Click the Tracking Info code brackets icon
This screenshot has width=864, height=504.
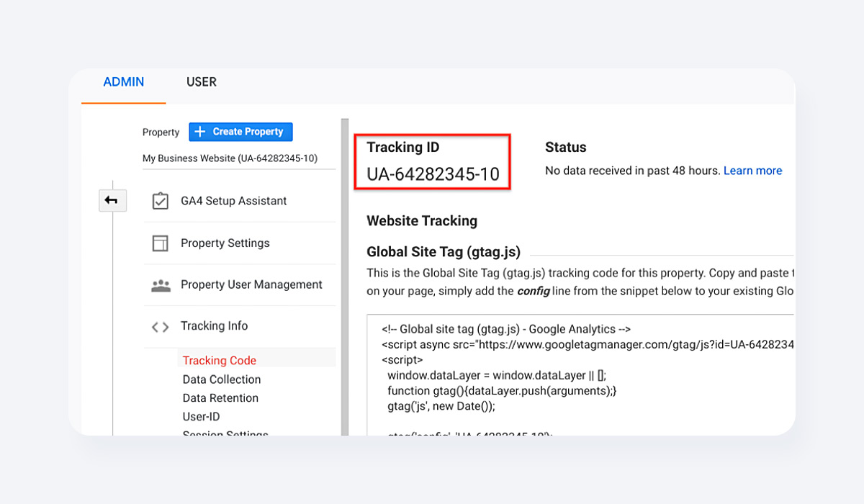click(x=160, y=327)
